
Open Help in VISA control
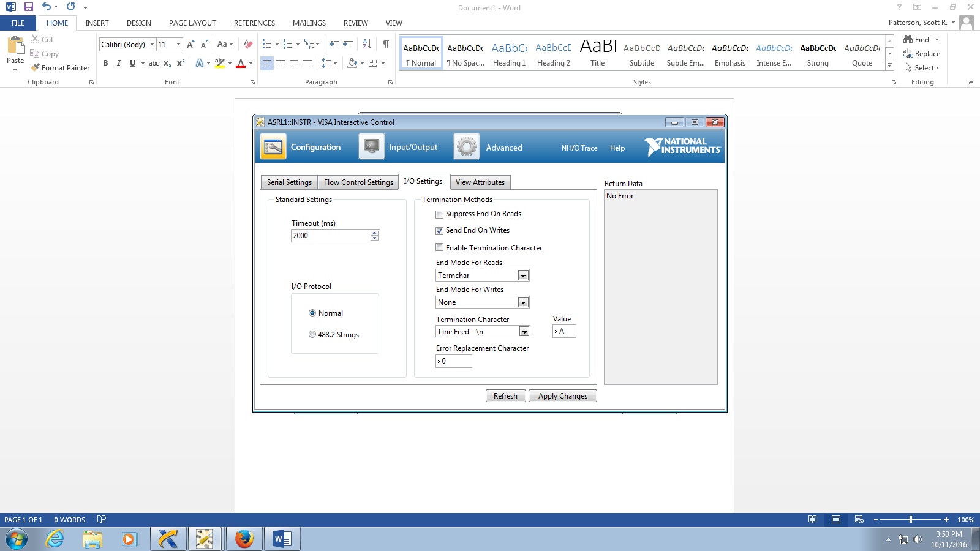(617, 148)
